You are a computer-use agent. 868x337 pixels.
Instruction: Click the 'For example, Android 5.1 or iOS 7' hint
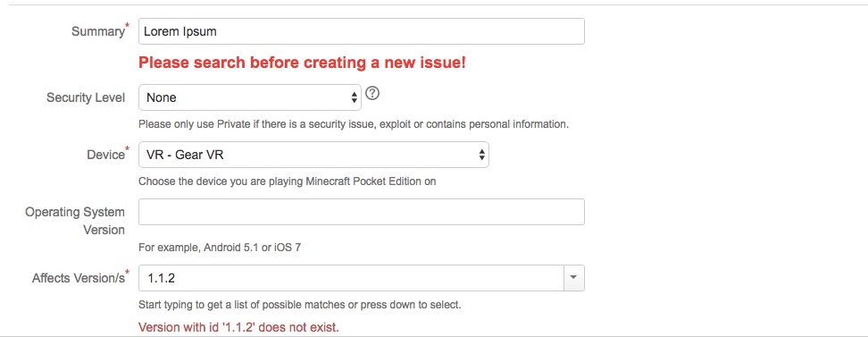[x=220, y=248]
